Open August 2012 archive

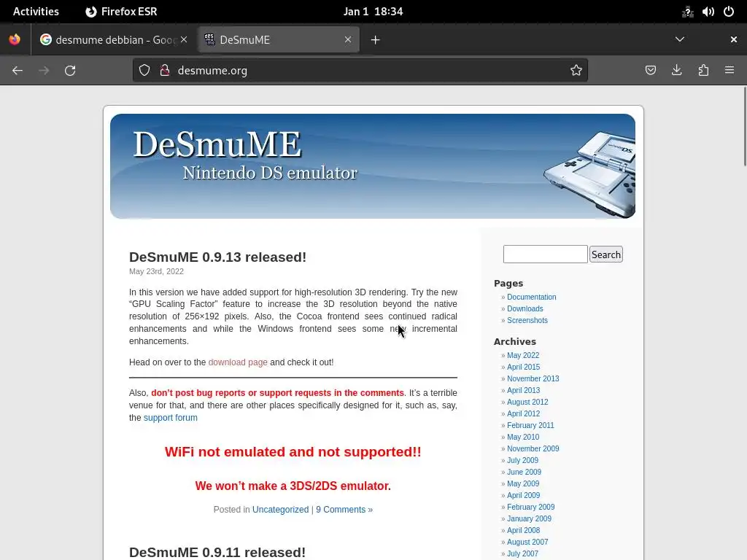tap(527, 402)
